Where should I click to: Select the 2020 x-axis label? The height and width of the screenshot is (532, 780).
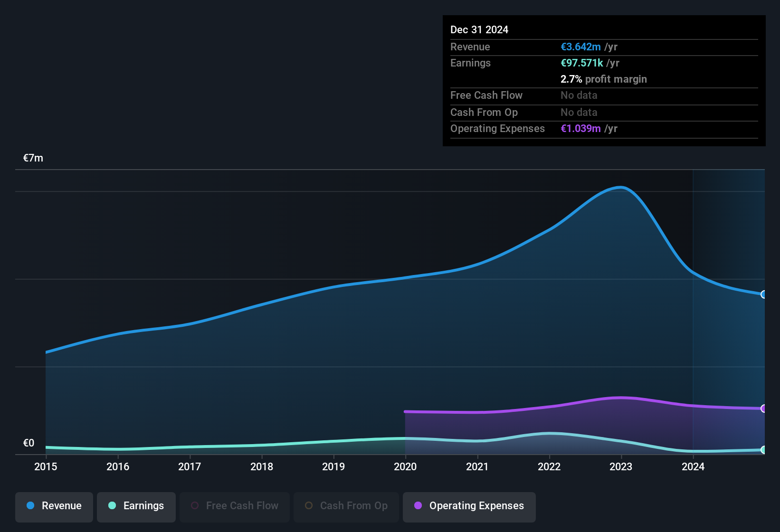tap(405, 467)
